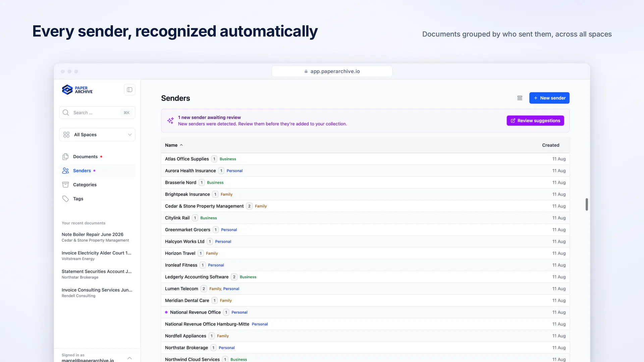
Task: Click the Personal tag on Aurora Health Insurance
Action: click(234, 171)
